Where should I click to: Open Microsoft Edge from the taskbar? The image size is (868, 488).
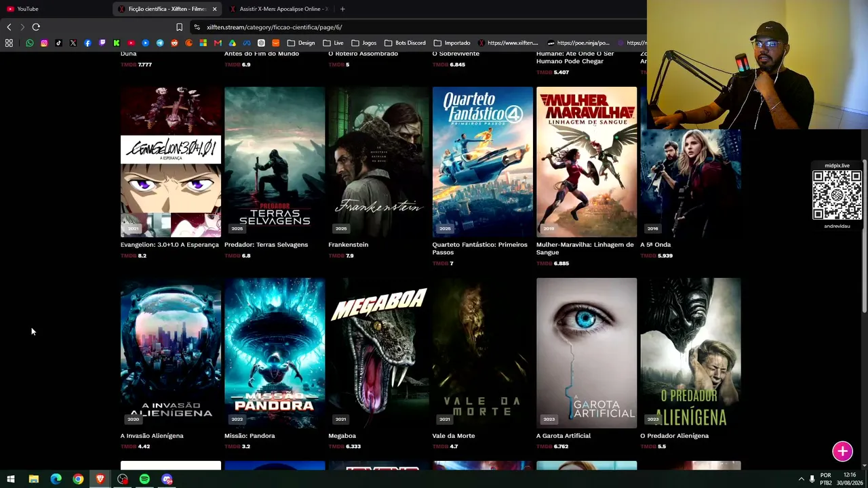pyautogui.click(x=56, y=479)
